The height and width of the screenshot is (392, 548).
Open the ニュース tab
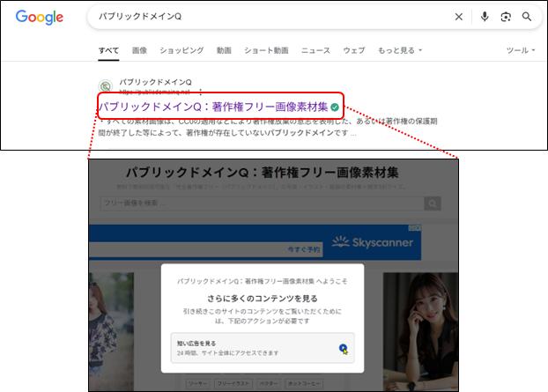click(x=315, y=51)
